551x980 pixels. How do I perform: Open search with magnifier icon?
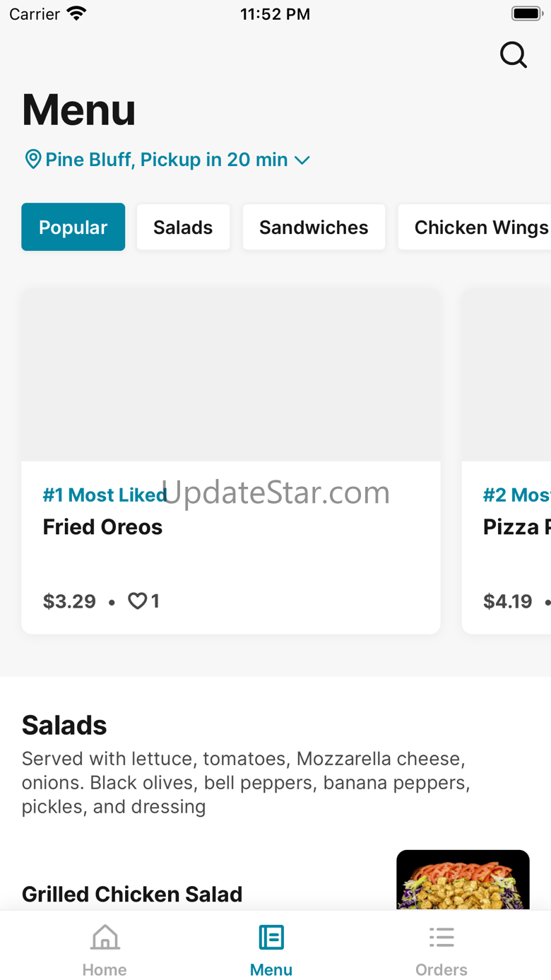(514, 54)
